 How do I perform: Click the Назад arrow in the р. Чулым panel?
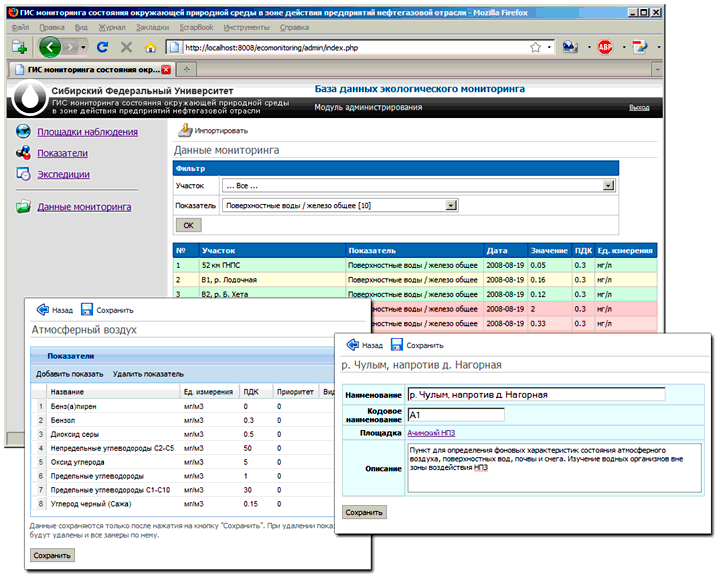350,345
